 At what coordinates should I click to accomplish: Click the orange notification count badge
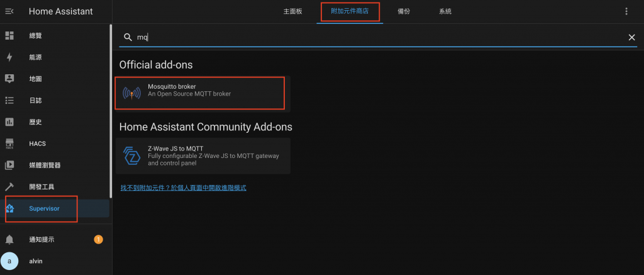(x=98, y=239)
